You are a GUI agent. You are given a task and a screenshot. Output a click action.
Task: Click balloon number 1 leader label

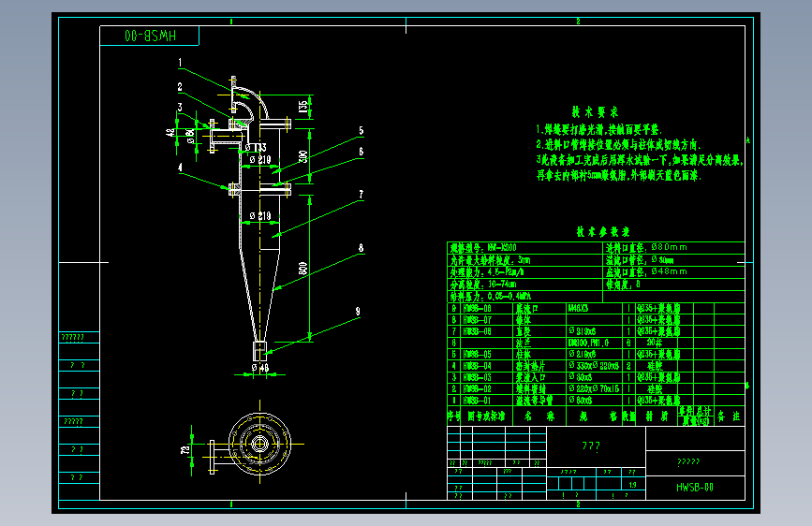(x=180, y=63)
